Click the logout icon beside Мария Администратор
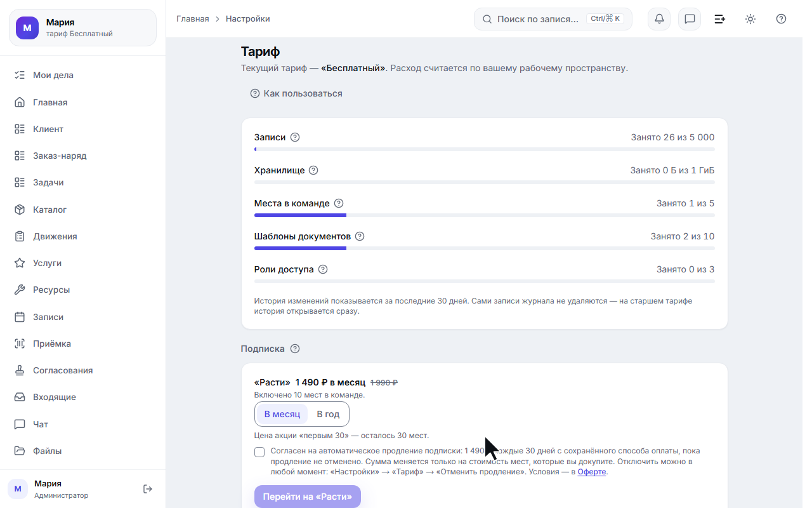 pos(148,489)
